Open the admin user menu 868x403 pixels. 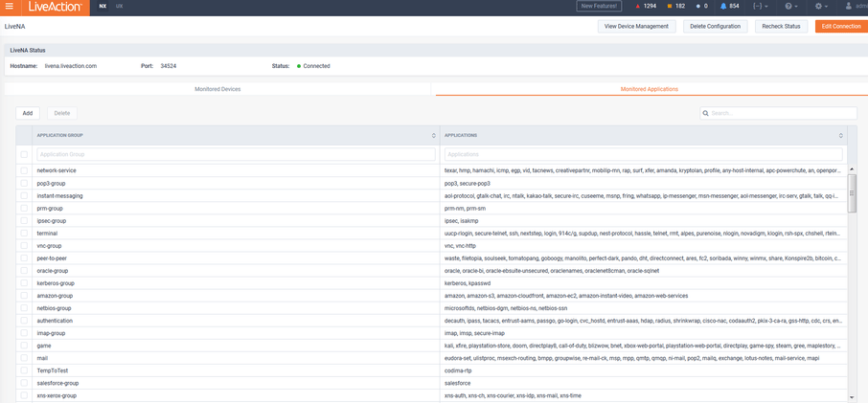click(x=856, y=6)
